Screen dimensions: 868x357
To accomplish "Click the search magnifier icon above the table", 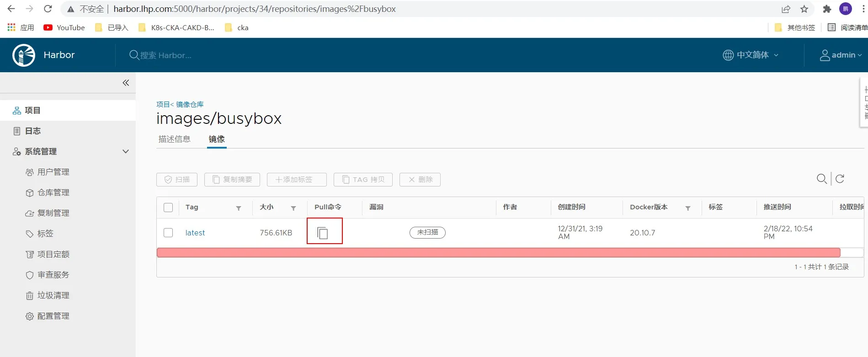I will tap(822, 179).
